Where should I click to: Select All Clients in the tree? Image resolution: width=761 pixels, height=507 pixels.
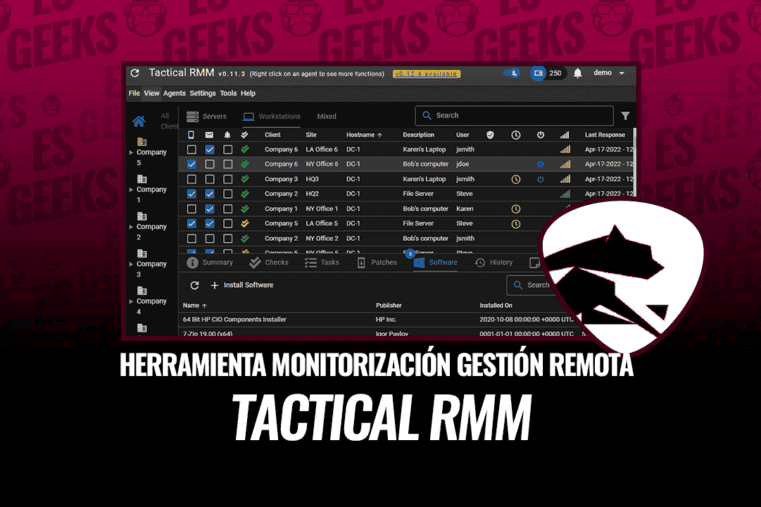(169, 121)
